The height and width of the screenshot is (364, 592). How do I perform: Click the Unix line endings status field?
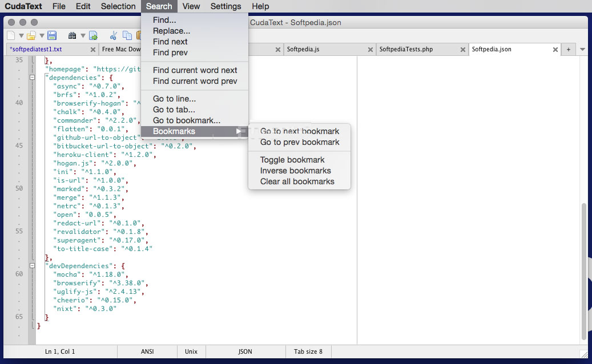(191, 351)
